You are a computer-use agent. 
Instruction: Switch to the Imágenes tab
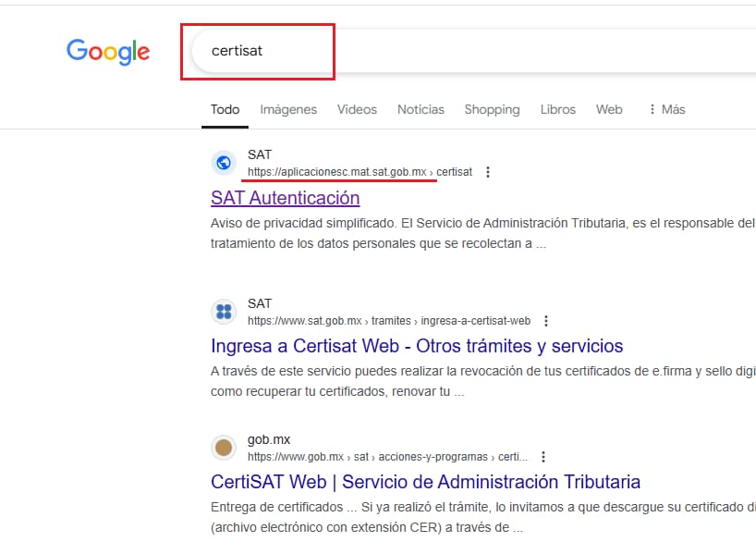coord(288,109)
